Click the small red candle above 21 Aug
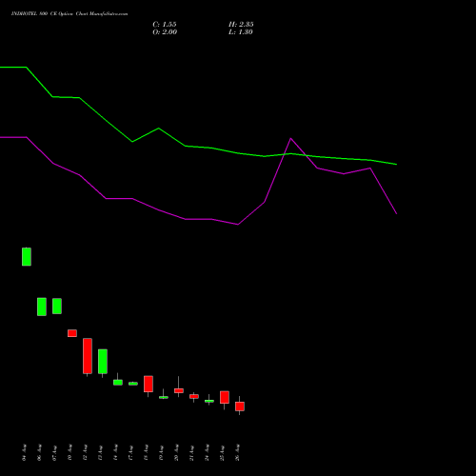 click(x=194, y=396)
